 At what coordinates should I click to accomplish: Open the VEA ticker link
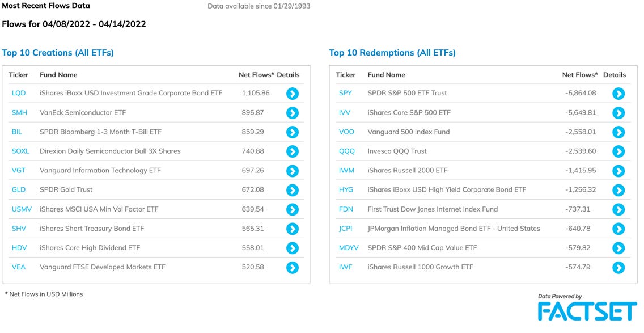click(x=19, y=267)
